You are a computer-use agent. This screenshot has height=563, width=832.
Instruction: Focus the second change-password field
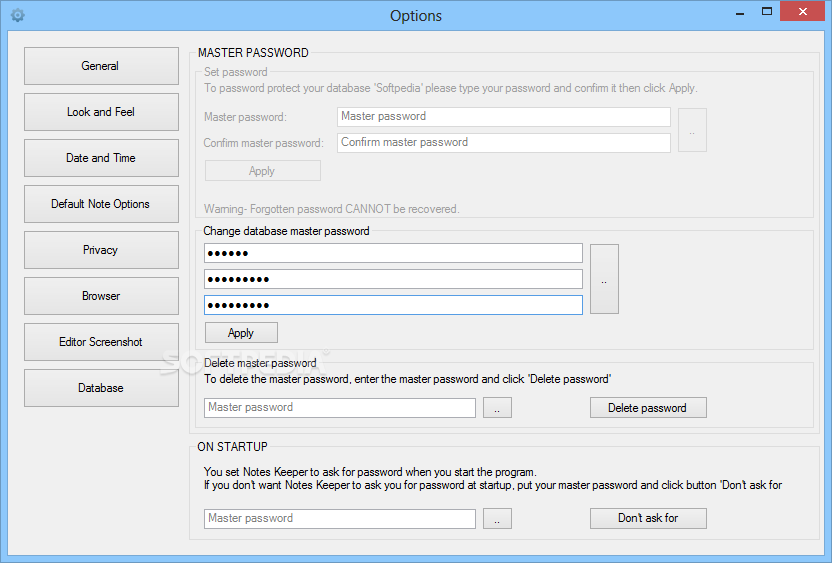tap(393, 279)
